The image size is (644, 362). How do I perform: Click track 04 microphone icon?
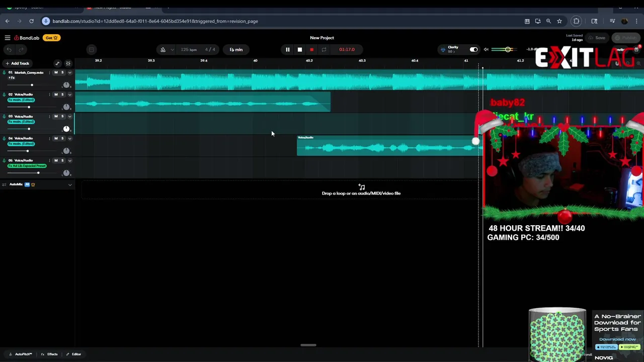pyautogui.click(x=4, y=138)
